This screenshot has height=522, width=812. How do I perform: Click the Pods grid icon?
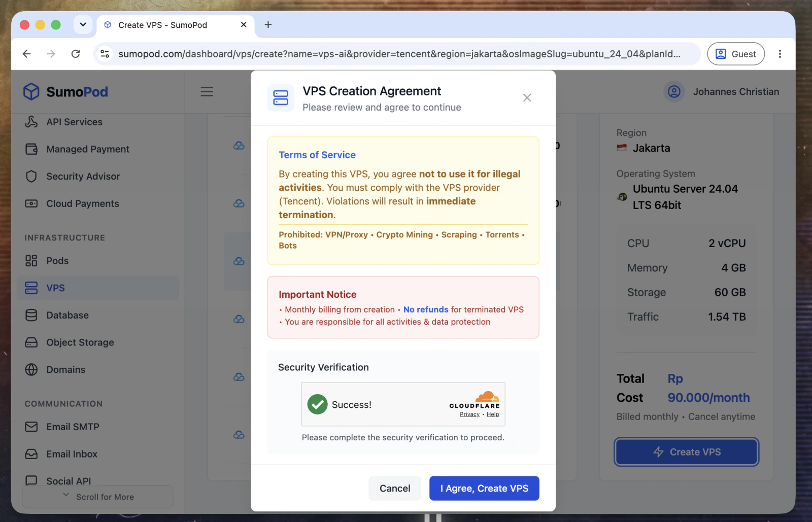tap(31, 261)
